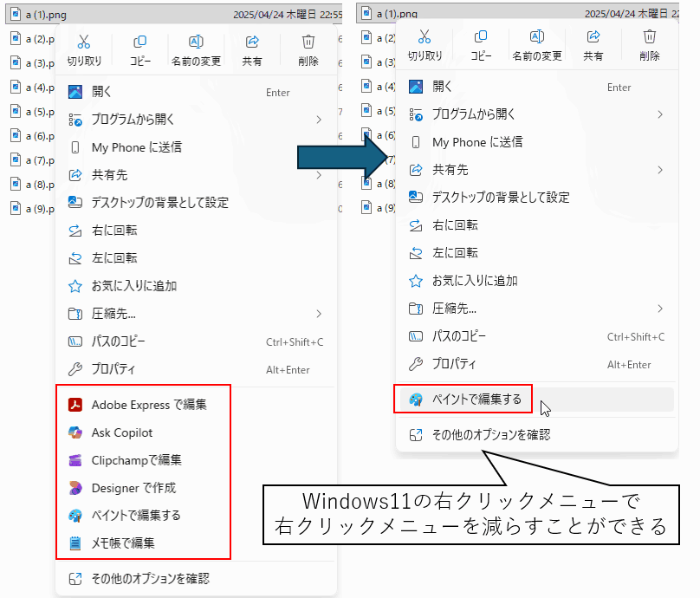Select a (4).p file in left list
Viewport: 700px width, 598px height.
32,87
